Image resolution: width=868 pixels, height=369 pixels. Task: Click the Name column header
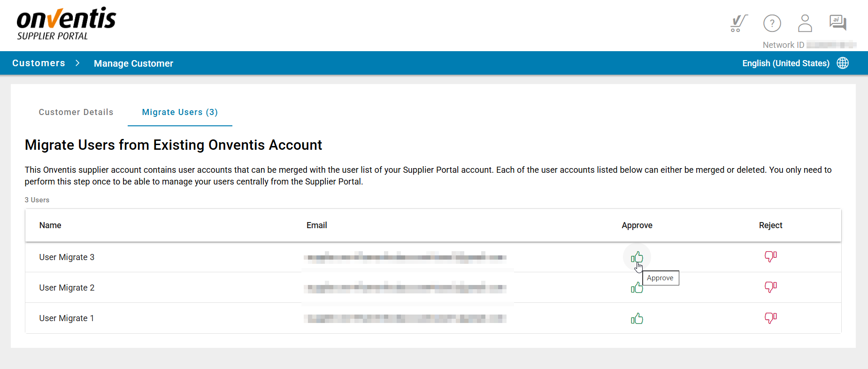click(50, 225)
